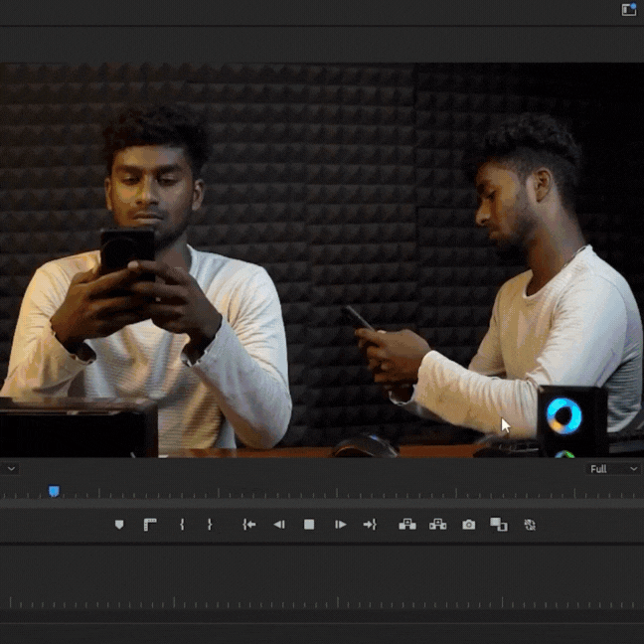Screen dimensions: 644x644
Task: Open the zoom level dropdown chevron on the left
Action: tap(10, 469)
